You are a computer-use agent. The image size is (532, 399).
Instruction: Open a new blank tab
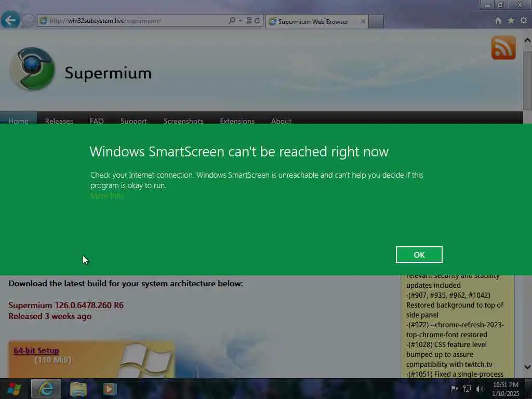pyautogui.click(x=376, y=21)
